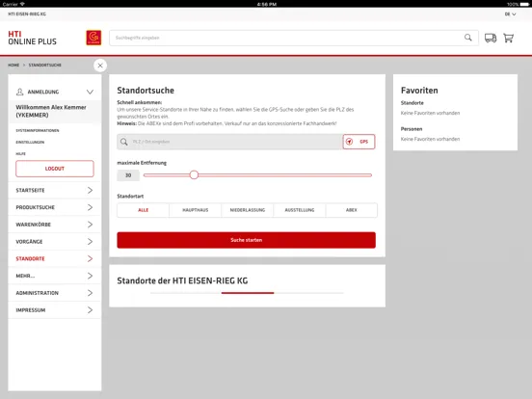Select the Haupthaus location type

pos(195,210)
